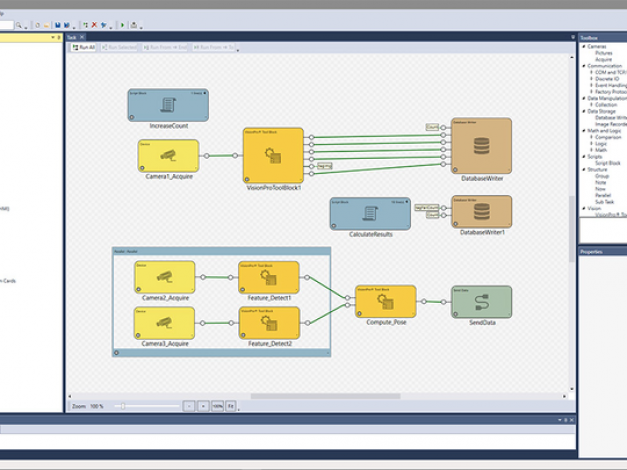Select the CalculateResults script block
The height and width of the screenshot is (470, 627).
(x=370, y=214)
